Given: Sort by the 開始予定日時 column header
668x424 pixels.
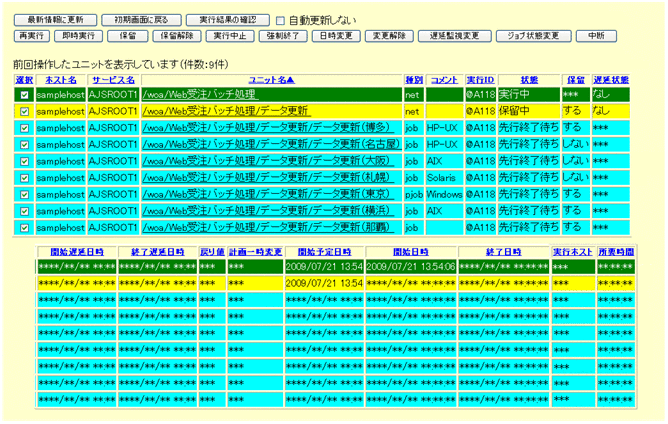Looking at the screenshot, I should pyautogui.click(x=324, y=252).
